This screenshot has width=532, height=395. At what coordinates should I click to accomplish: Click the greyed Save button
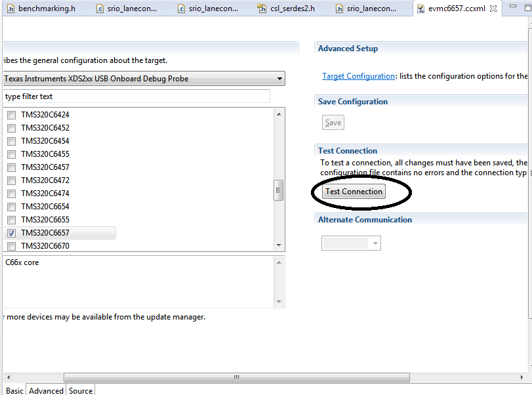333,123
